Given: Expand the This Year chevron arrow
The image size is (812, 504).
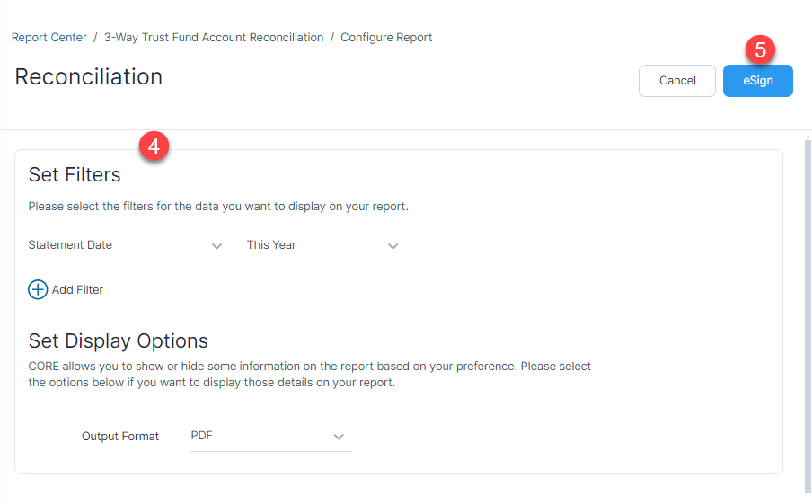Looking at the screenshot, I should click(393, 246).
